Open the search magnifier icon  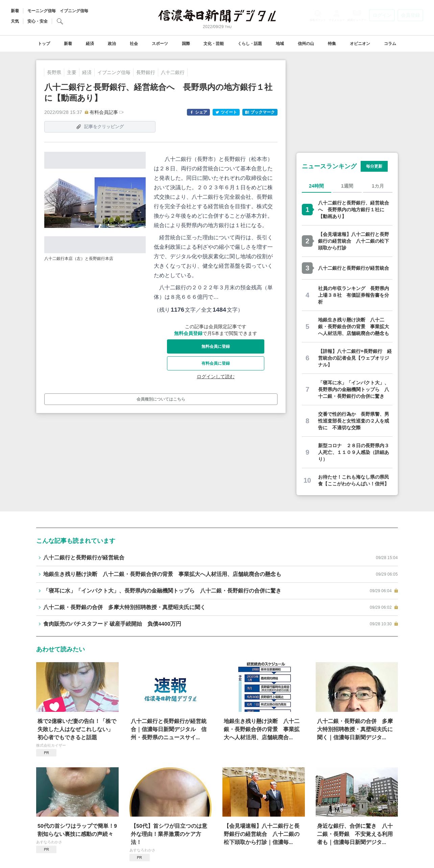60,21
